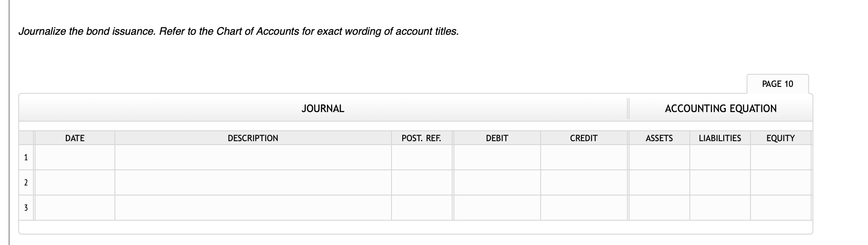Click the Description cell in row 2

point(253,182)
